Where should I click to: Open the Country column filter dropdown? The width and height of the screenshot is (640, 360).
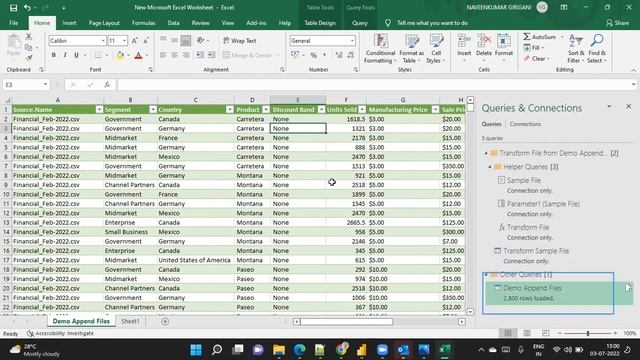click(x=229, y=109)
